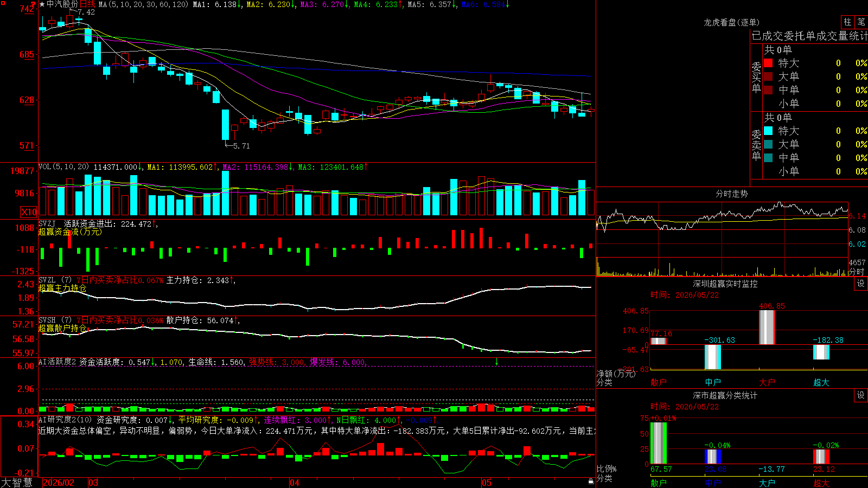
Task: Click the 散户 bar in 深圳超赢实时监控 chart
Action: coord(659,341)
